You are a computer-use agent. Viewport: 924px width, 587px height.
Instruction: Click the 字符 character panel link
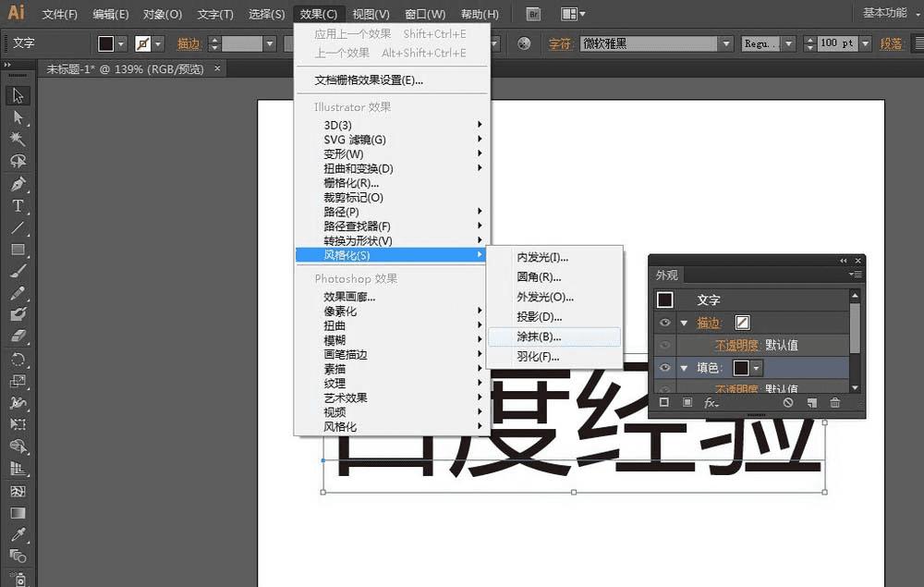[x=561, y=44]
